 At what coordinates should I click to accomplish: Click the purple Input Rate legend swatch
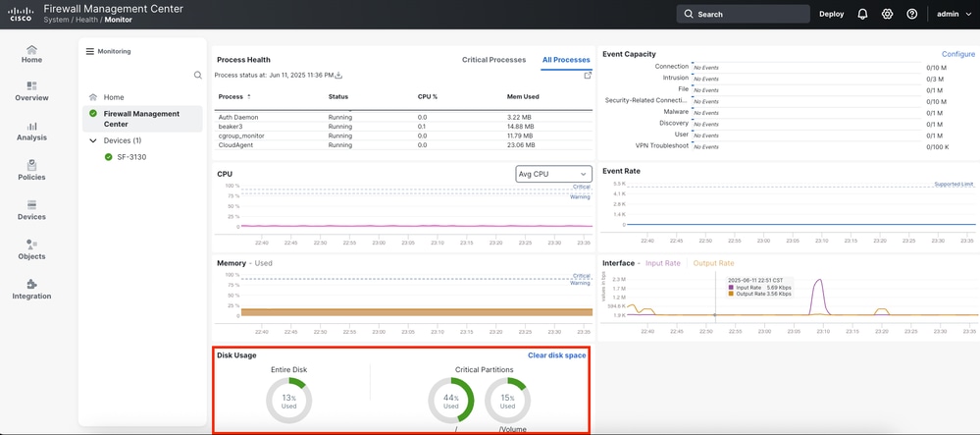click(x=731, y=288)
